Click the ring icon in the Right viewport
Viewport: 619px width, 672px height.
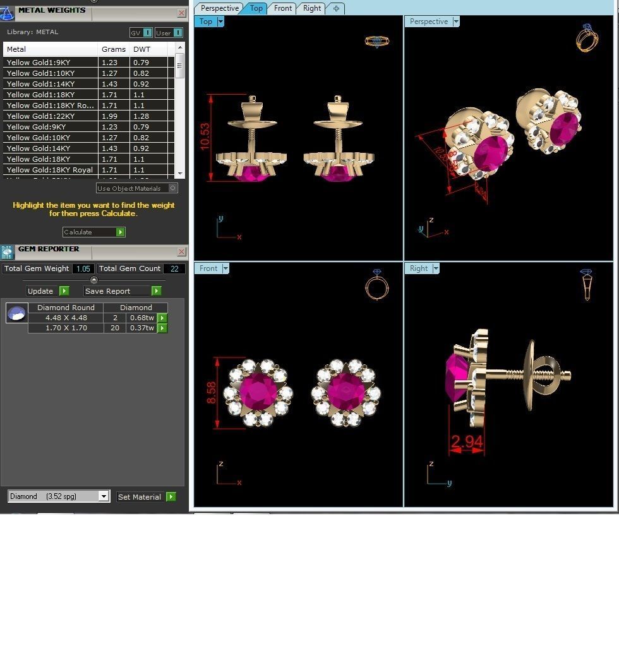tap(587, 284)
